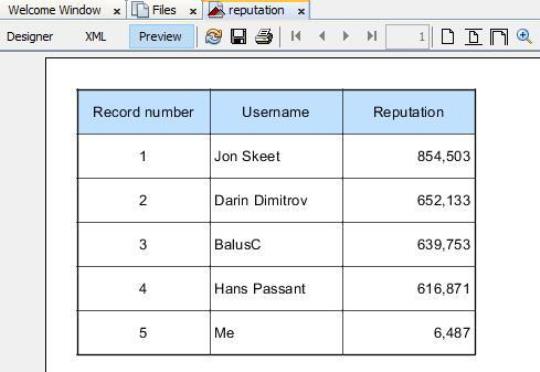Switch to XML view
540x372 pixels.
click(x=95, y=37)
